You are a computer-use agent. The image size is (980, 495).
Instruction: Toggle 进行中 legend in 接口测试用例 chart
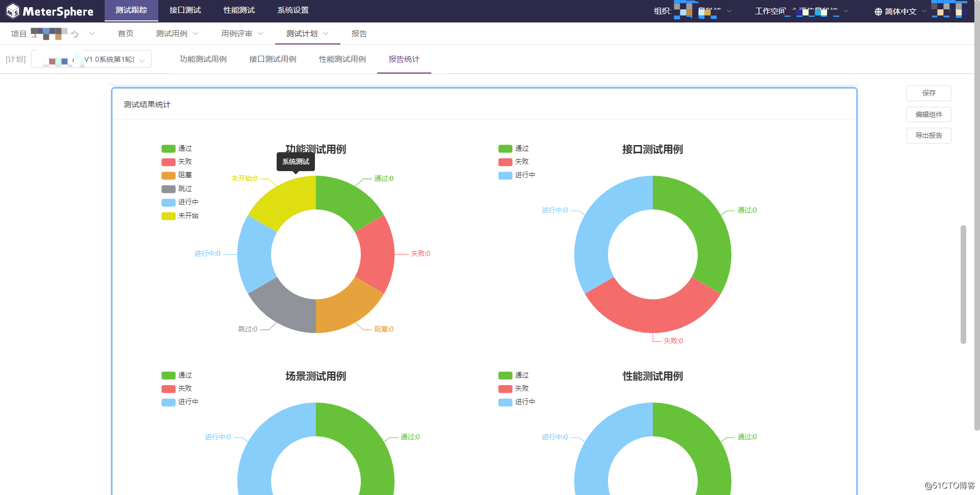tap(517, 175)
